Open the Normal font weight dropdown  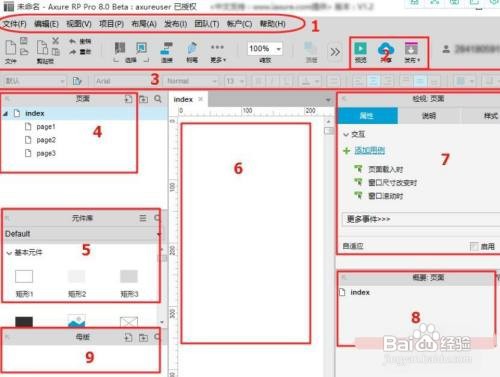click(x=192, y=81)
